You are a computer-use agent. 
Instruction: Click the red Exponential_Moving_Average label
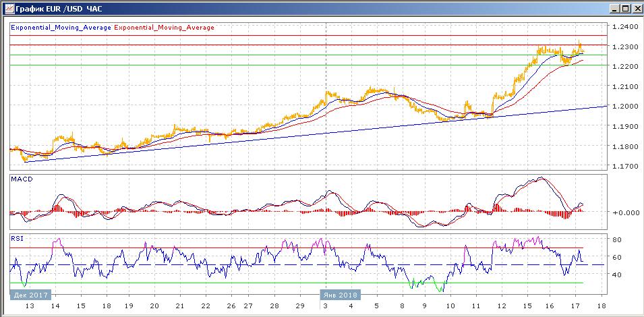tap(164, 28)
